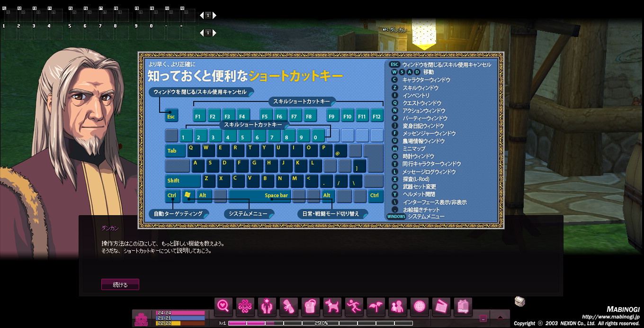Click the インベントリ entry in the shortcut list
644x328 pixels.
pyautogui.click(x=416, y=95)
